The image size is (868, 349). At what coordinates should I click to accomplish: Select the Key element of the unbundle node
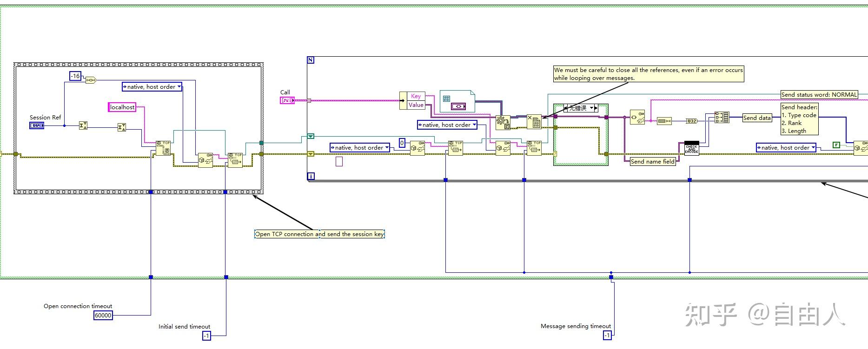pyautogui.click(x=416, y=96)
